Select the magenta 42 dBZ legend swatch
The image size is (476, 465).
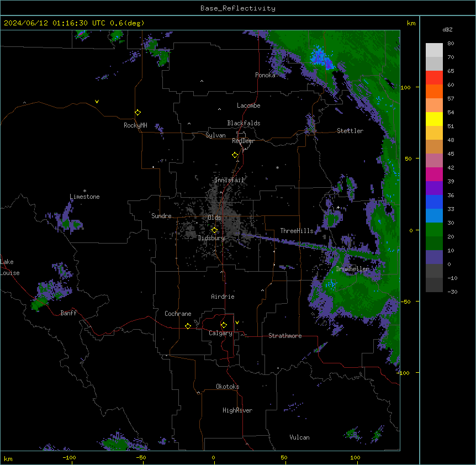click(x=434, y=174)
